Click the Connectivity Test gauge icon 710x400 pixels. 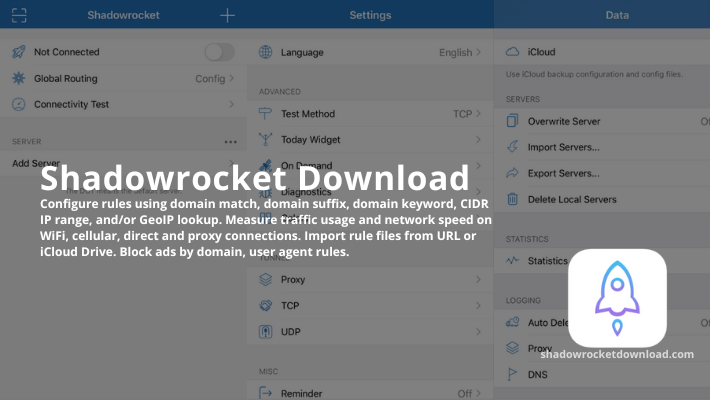[x=19, y=104]
